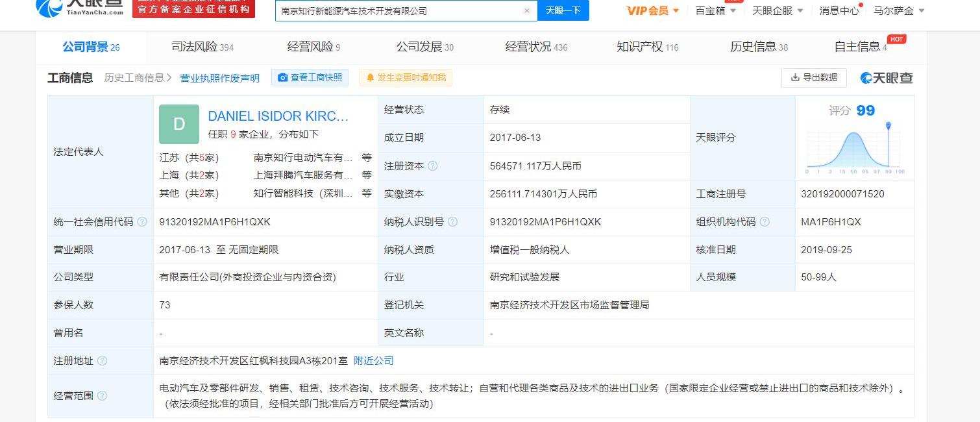Screen dimensions: 980x422
Task: Click the 有限责任公司 company type value
Action: point(247,277)
